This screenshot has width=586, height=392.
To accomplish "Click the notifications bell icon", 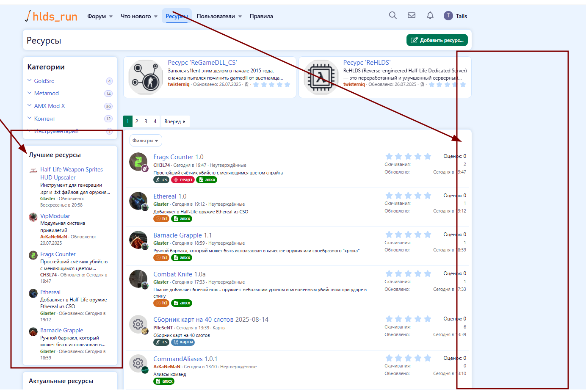I will 430,16.
